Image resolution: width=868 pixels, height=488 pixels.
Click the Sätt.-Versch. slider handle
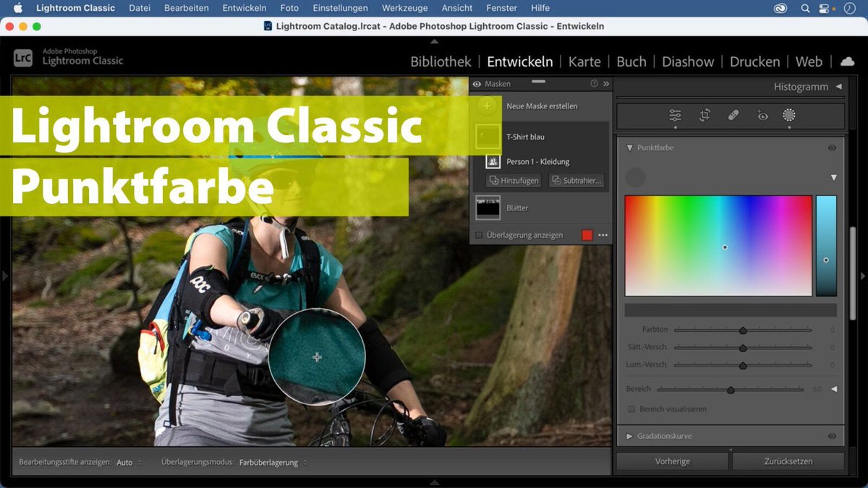coord(743,348)
